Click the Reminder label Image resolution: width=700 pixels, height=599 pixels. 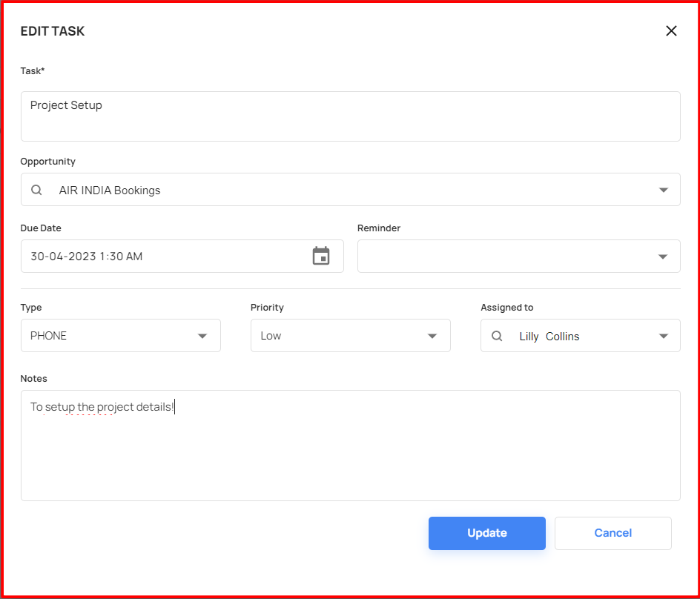tap(379, 228)
